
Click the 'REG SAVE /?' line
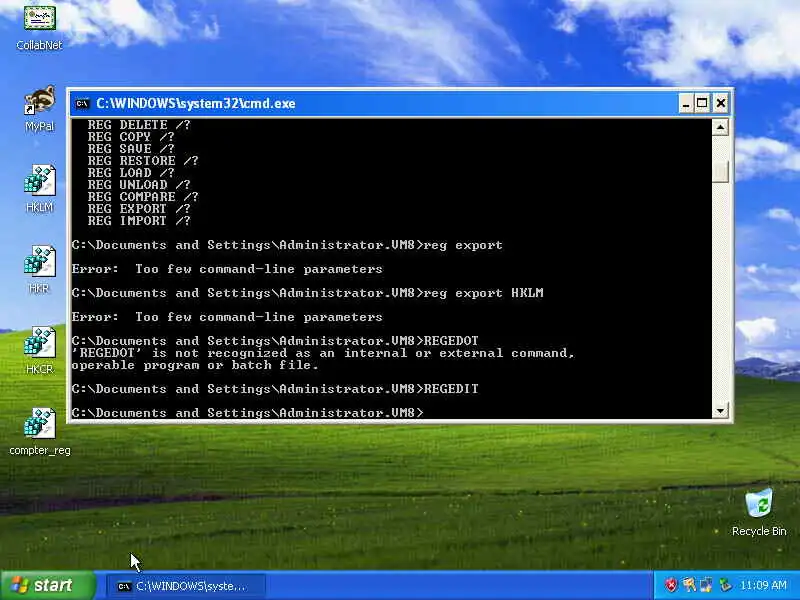(x=131, y=149)
